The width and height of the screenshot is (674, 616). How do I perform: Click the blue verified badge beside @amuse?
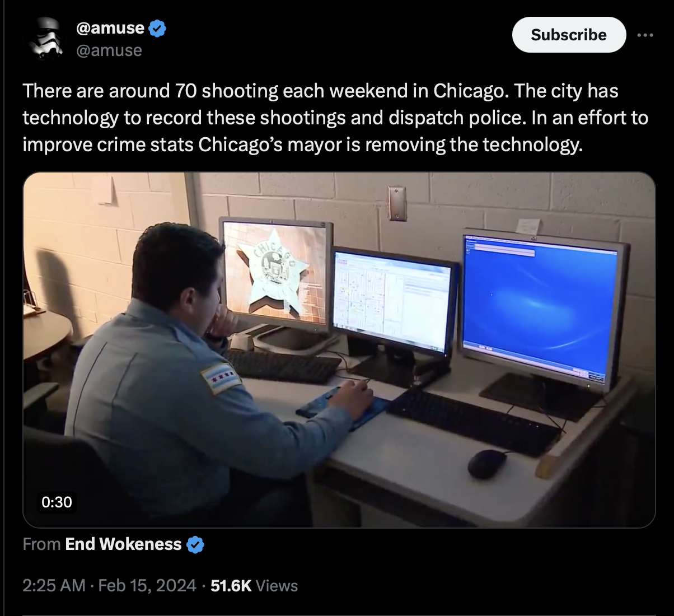pyautogui.click(x=157, y=27)
